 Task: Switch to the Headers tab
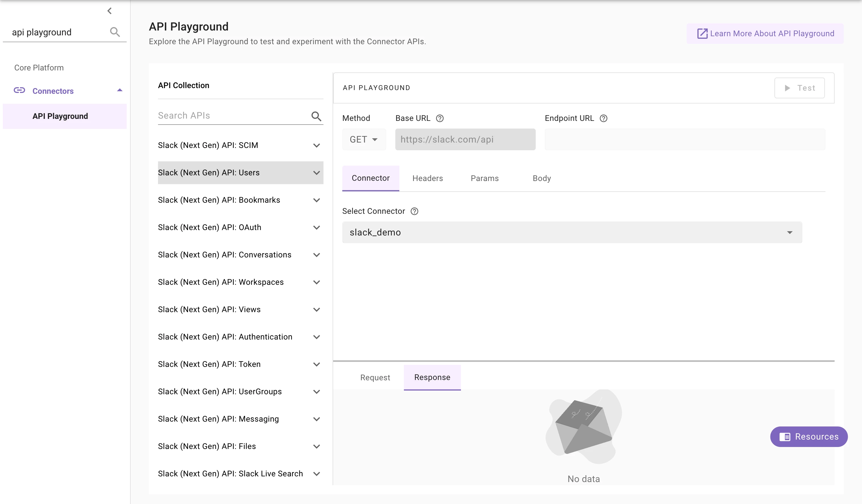tap(427, 178)
